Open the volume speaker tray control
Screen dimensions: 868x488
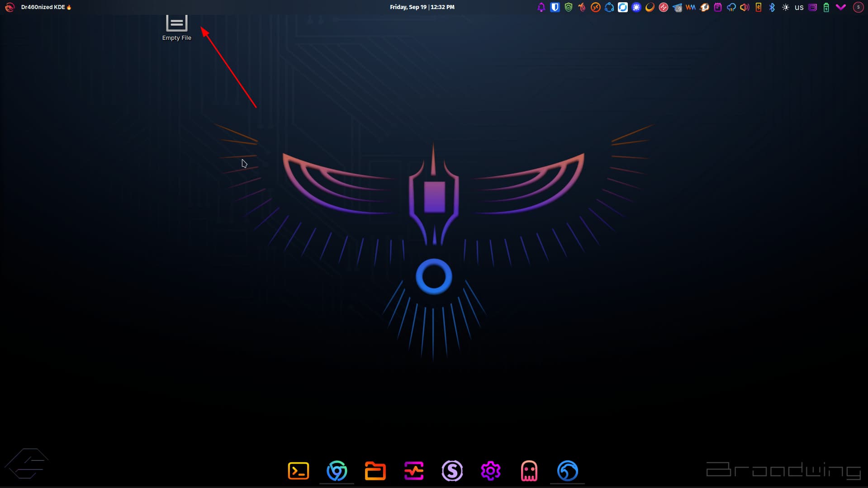click(x=745, y=7)
